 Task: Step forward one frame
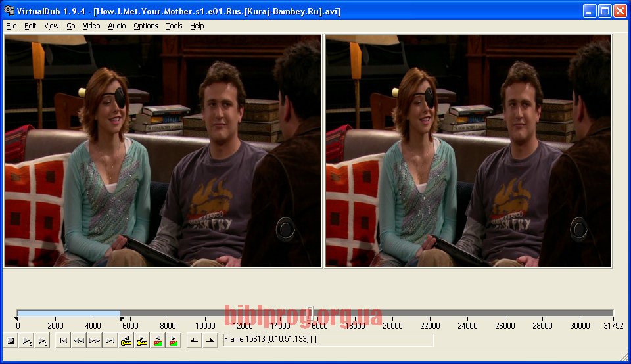click(x=94, y=340)
